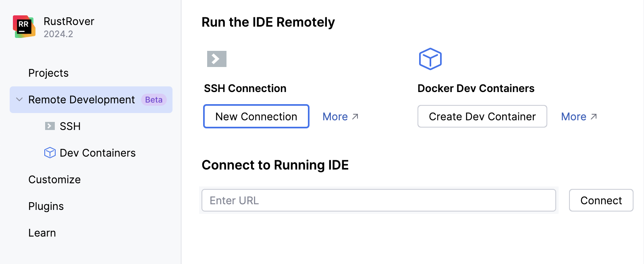644x264 pixels.
Task: Click the Run the IDE Remotely heading
Action: [268, 22]
